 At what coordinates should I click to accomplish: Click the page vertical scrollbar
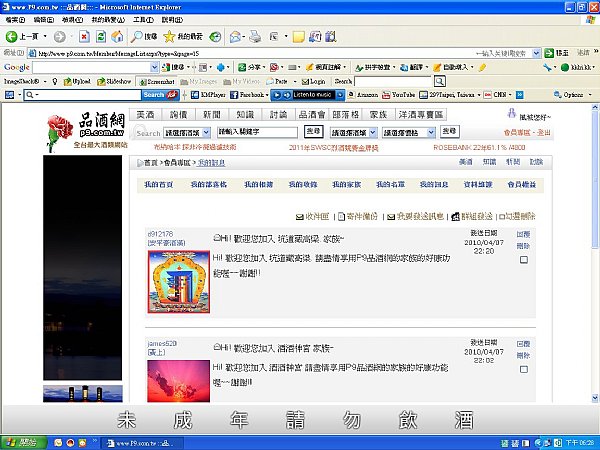595,253
